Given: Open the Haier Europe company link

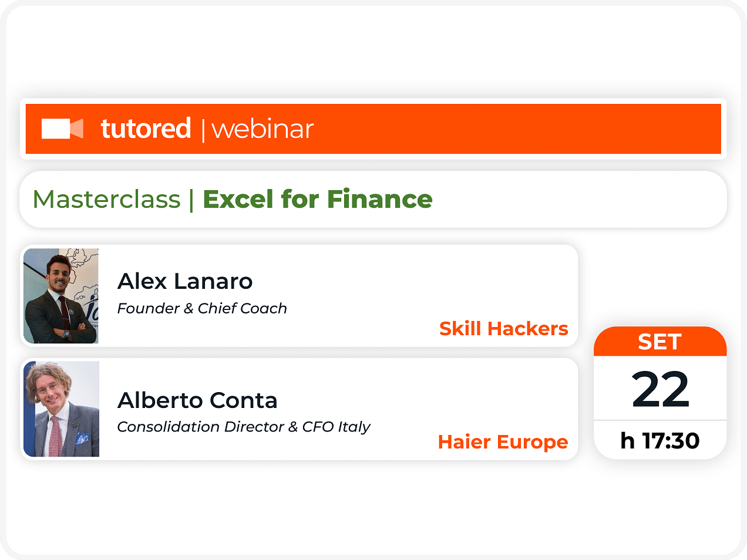Looking at the screenshot, I should coord(503,441).
